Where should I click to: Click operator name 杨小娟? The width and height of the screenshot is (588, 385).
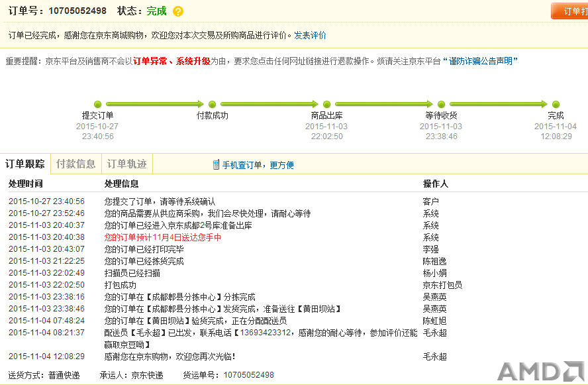[434, 273]
